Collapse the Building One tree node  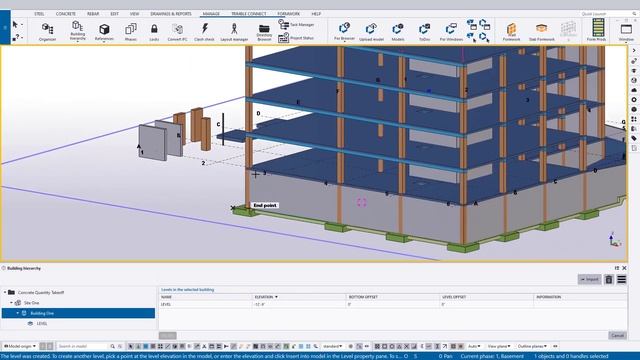tap(18, 313)
